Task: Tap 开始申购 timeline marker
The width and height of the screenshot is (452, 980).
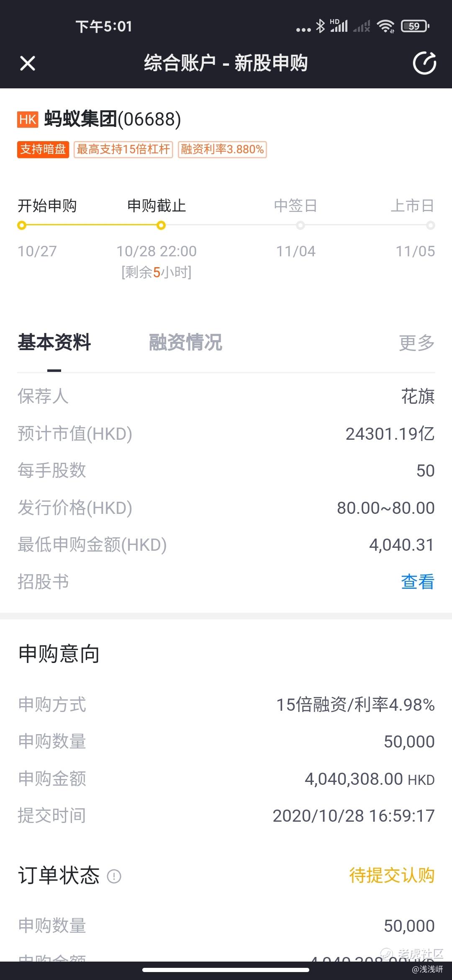Action: tap(22, 226)
